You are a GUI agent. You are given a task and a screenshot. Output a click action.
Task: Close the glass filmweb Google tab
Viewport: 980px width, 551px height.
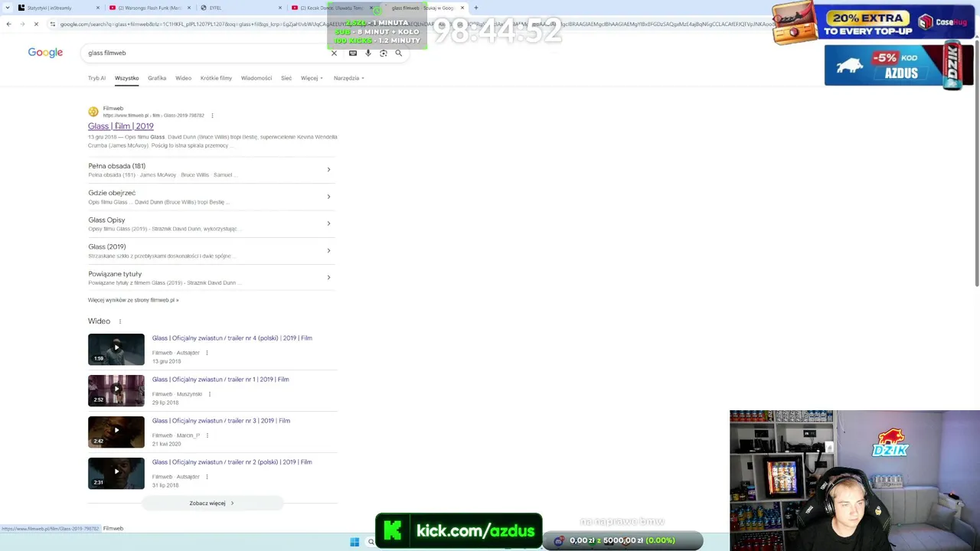point(462,8)
